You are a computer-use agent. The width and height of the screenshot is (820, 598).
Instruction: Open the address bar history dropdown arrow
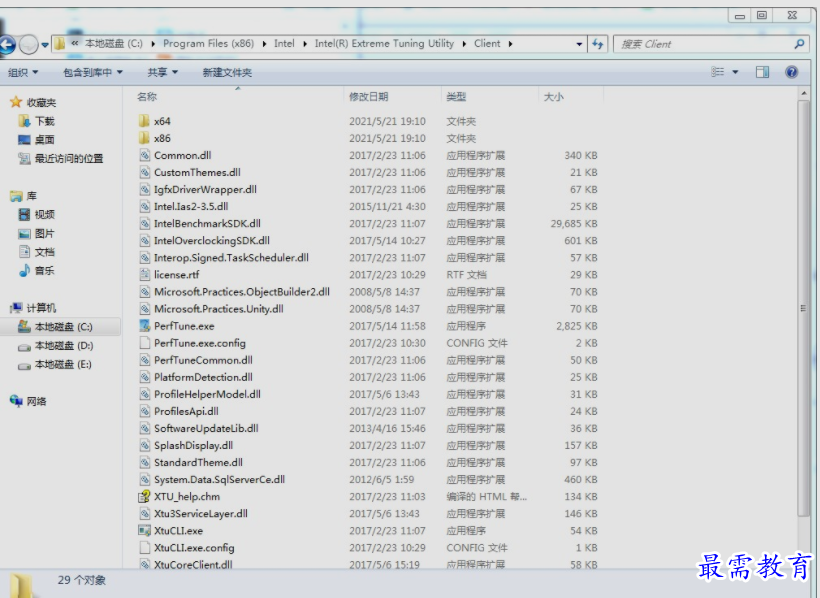[579, 44]
